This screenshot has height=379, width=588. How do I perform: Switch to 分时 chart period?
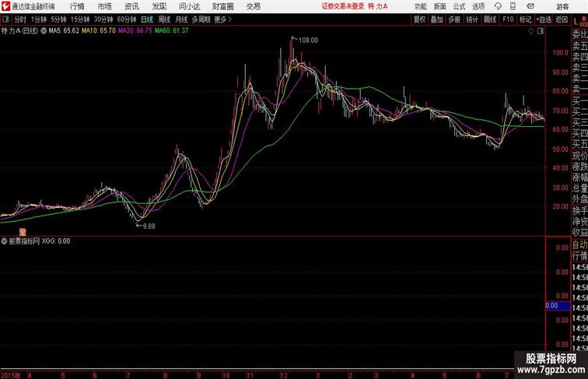(20, 19)
